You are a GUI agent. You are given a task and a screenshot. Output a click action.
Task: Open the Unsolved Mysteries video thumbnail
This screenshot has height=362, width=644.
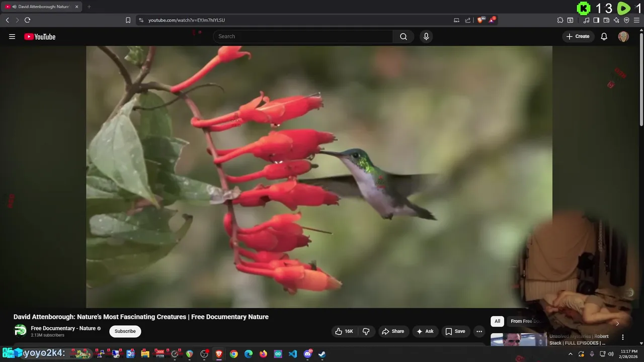tap(519, 340)
